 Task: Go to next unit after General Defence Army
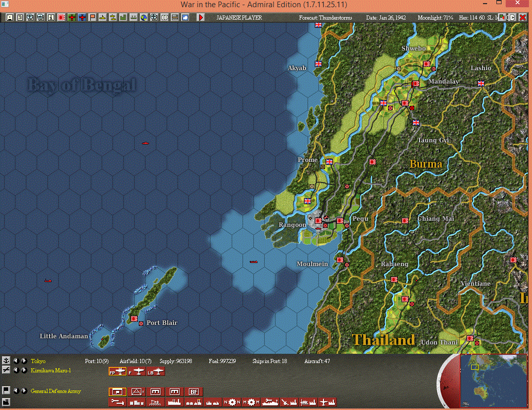[x=24, y=391]
